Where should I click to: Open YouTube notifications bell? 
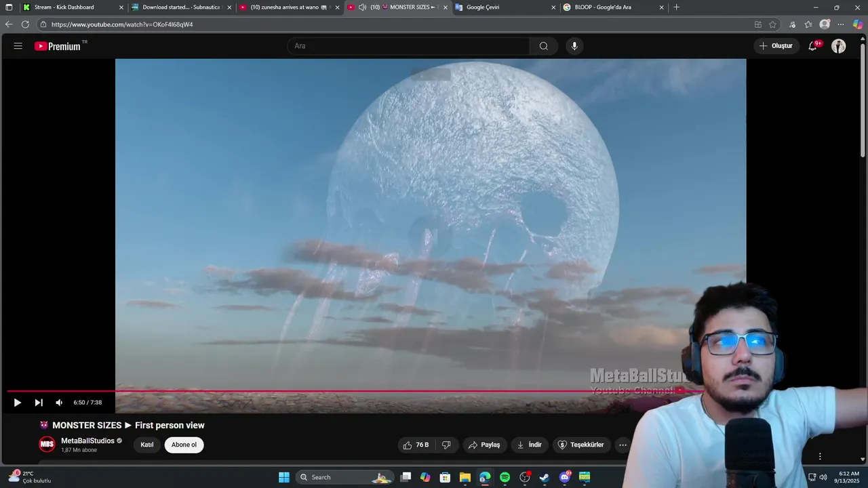point(813,46)
